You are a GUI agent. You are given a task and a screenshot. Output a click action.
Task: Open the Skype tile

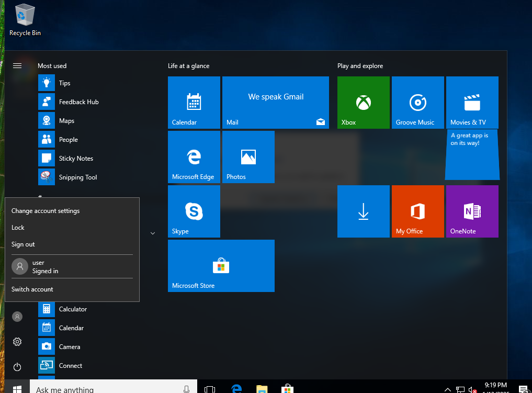coord(194,211)
